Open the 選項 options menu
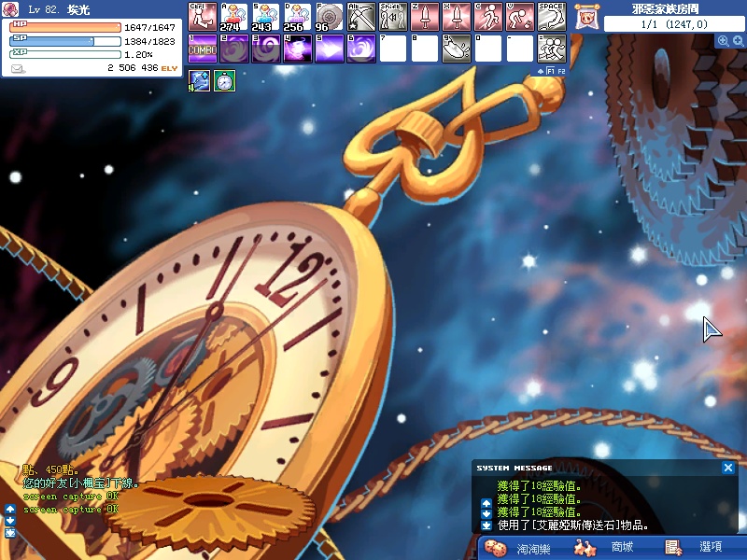 pyautogui.click(x=711, y=547)
